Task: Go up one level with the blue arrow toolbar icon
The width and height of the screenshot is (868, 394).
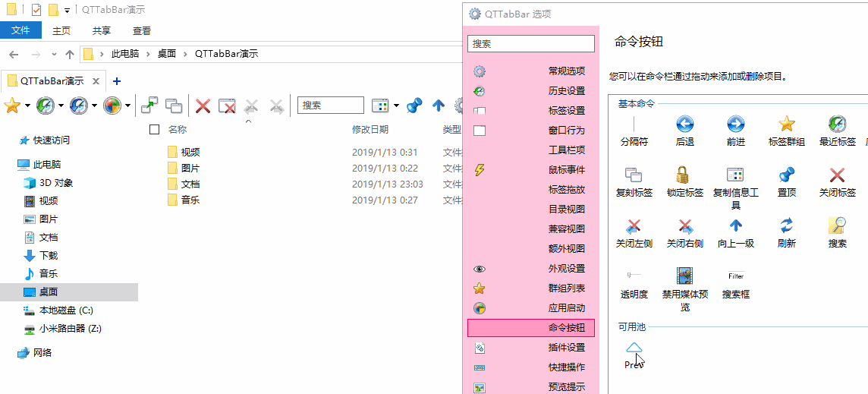Action: (x=439, y=105)
